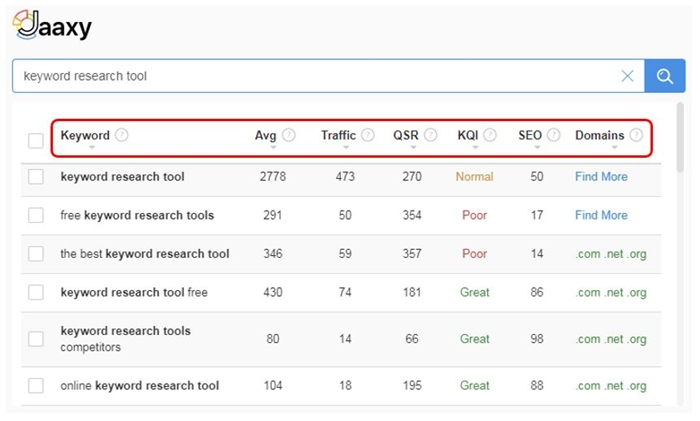Open help icon next to Traffic header
The height and width of the screenshot is (421, 700).
pyautogui.click(x=368, y=135)
